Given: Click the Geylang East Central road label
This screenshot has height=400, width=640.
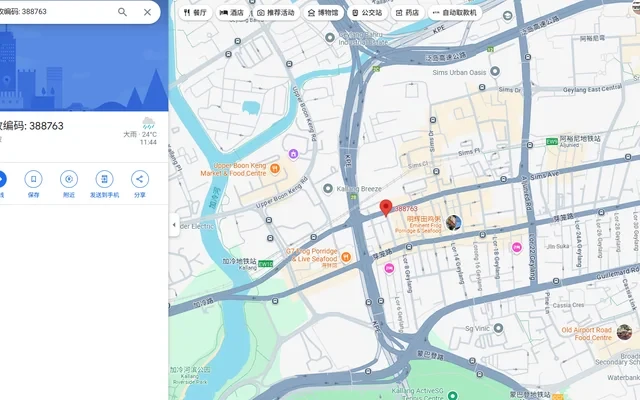Looking at the screenshot, I should 592,89.
